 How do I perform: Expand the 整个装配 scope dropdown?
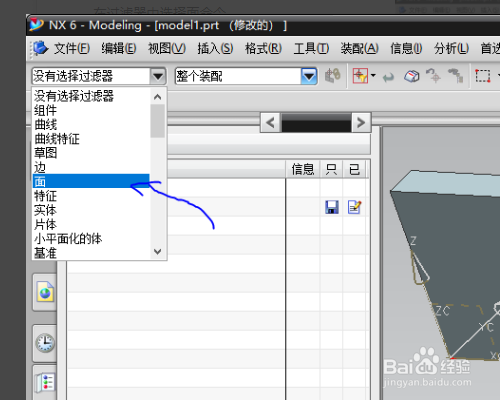309,76
